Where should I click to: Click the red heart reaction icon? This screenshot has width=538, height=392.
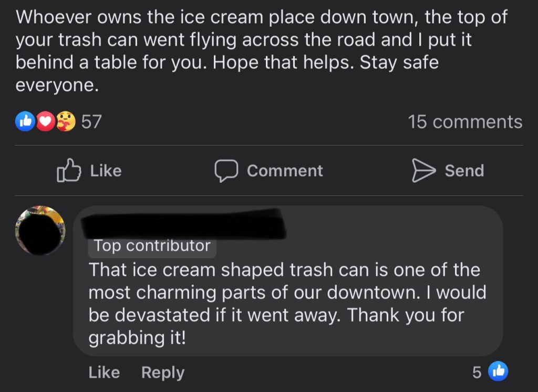(46, 122)
